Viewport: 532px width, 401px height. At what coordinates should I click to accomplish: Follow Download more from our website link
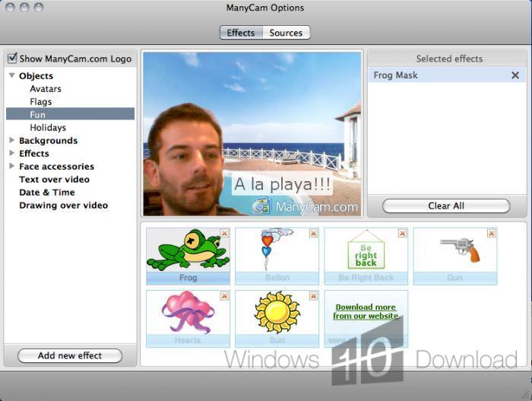(366, 311)
